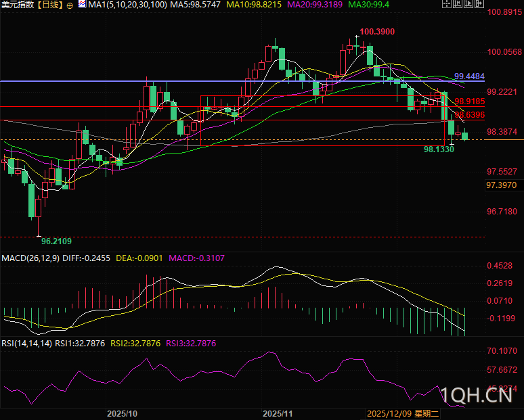Click the 2025/10 date axis label
The height and width of the screenshot is (420, 524).
click(x=123, y=413)
